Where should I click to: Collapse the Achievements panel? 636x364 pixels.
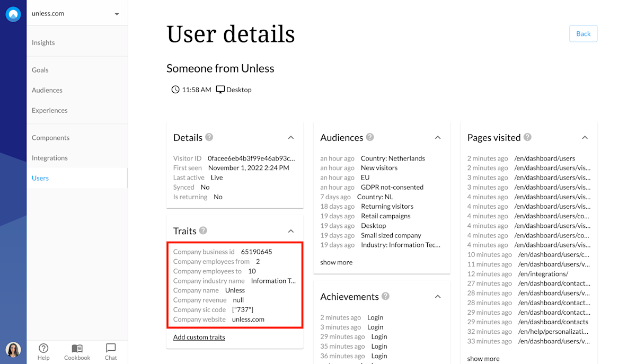[438, 297]
